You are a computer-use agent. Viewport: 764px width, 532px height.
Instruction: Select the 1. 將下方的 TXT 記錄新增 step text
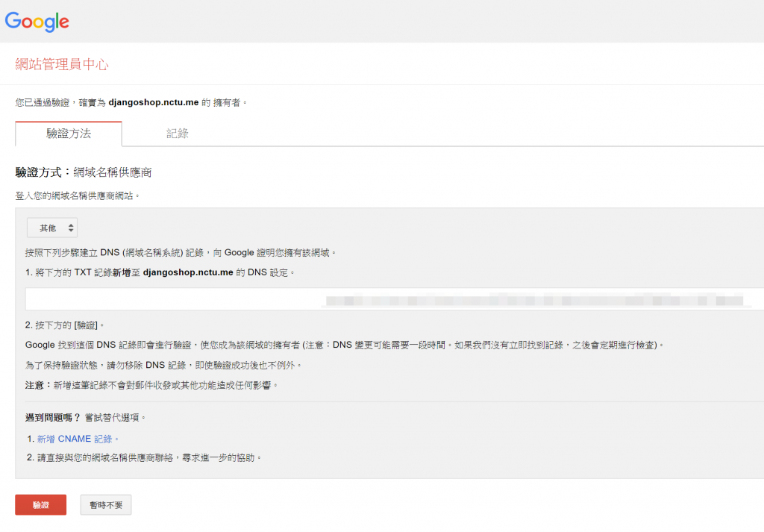160,272
